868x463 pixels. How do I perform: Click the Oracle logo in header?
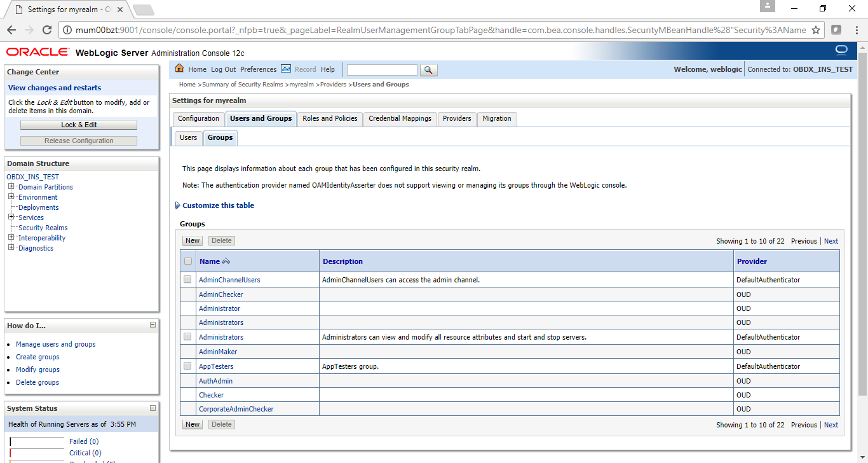[37, 52]
